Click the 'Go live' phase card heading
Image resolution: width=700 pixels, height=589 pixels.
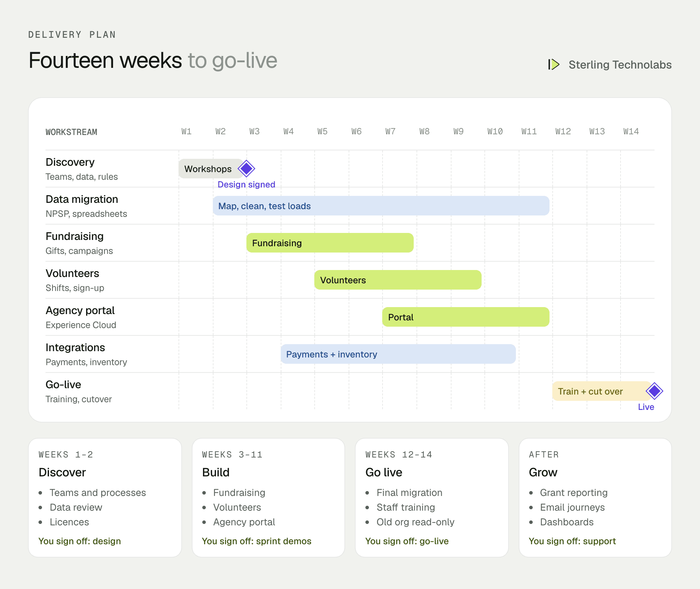[384, 472]
